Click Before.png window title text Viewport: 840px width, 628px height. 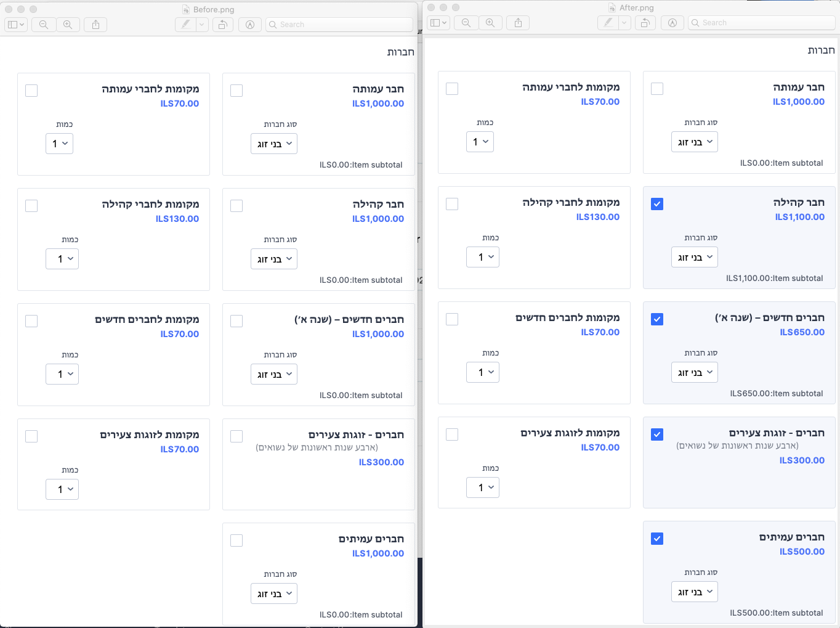click(x=214, y=9)
